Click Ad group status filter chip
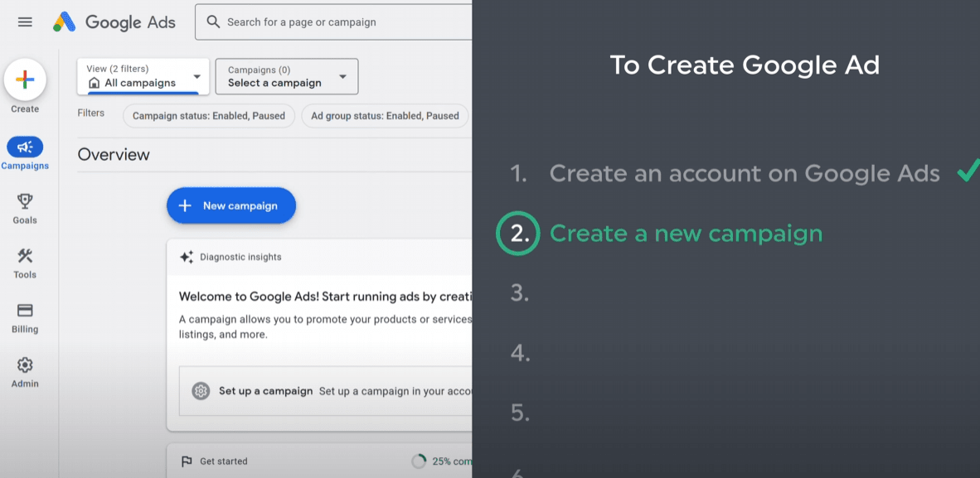Screen dimensions: 980x478 point(385,116)
